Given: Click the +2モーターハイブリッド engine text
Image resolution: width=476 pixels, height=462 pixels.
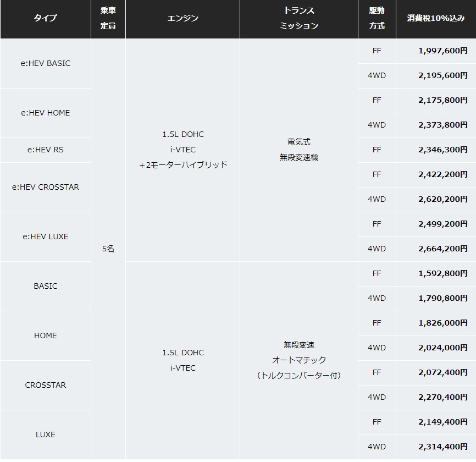Looking at the screenshot, I should 183,164.
